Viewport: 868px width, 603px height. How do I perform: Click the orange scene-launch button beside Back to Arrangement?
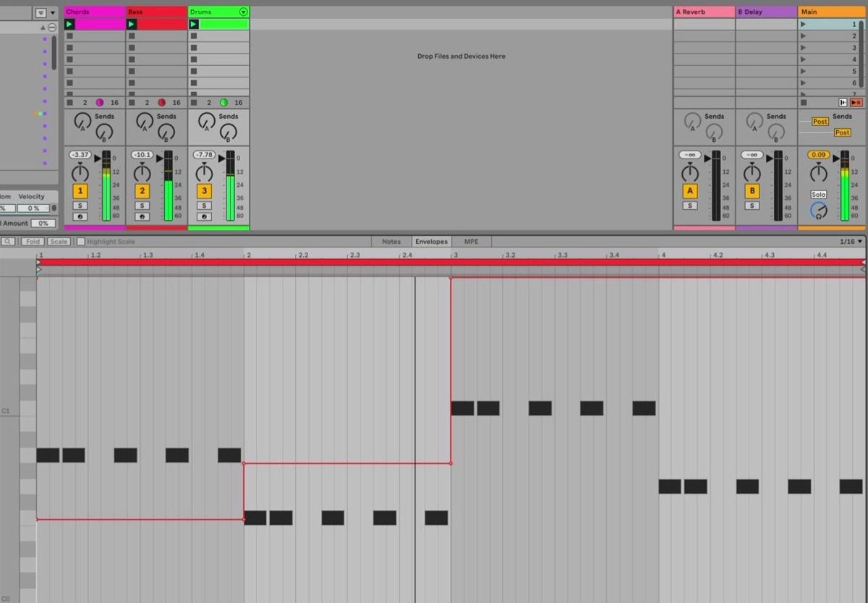click(856, 103)
